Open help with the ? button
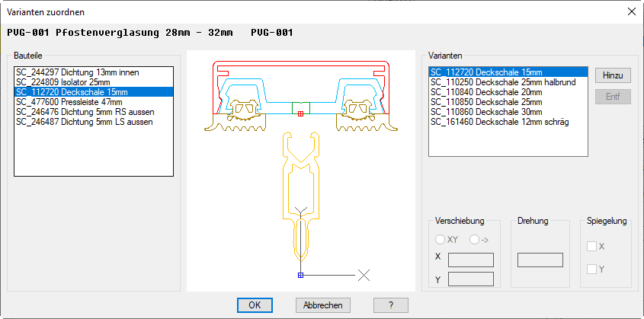This screenshot has width=644, height=319. (391, 305)
